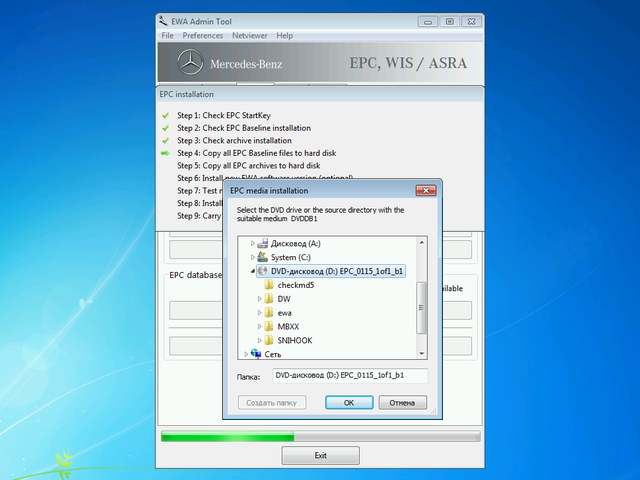Click the DVD disc icon for drive D:
This screenshot has height=480, width=640.
point(262,271)
